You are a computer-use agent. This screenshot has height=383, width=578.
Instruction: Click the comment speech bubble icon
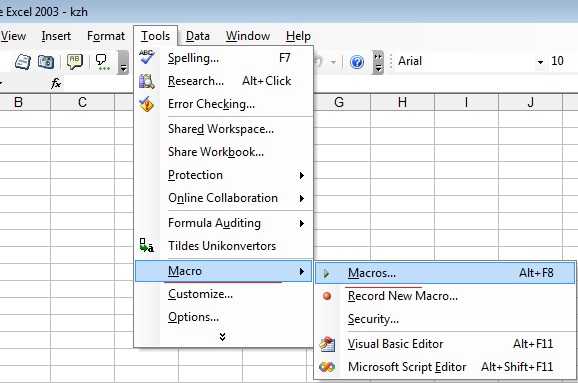[x=74, y=62]
